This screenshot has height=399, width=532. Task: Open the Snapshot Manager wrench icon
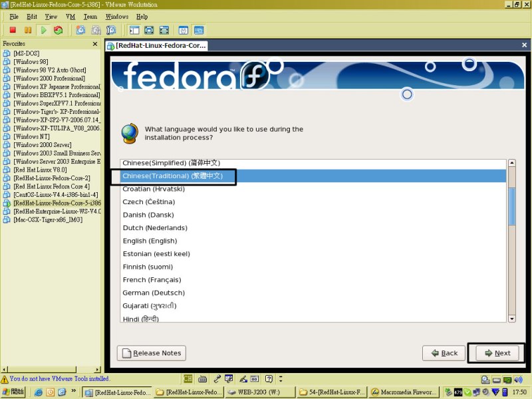coord(111,30)
